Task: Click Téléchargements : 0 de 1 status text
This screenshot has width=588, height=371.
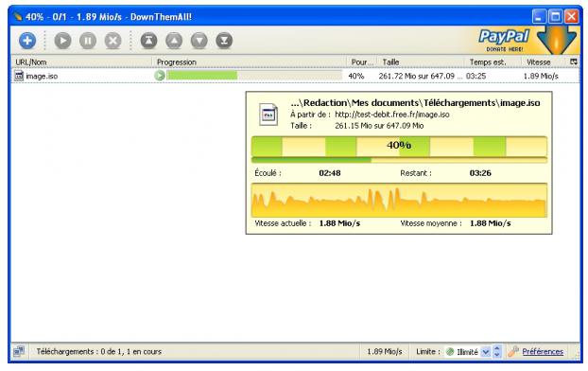Action: click(99, 351)
